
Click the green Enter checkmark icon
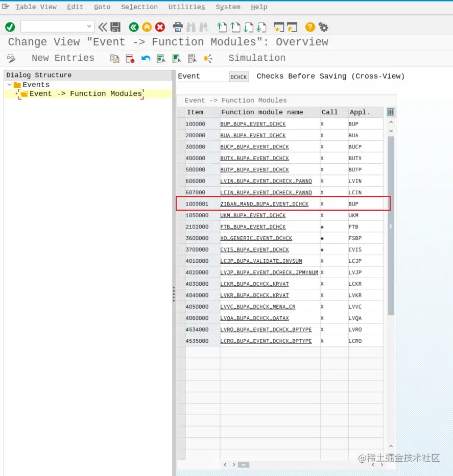tap(10, 27)
